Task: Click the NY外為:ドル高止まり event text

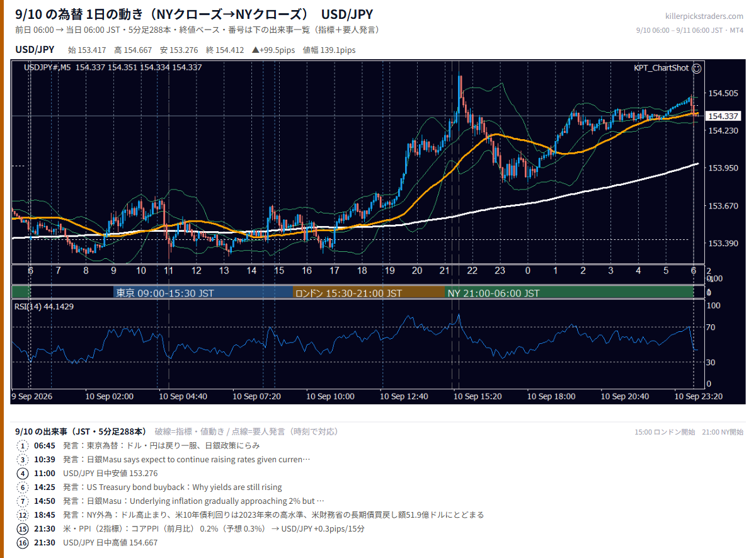Action: click(x=273, y=515)
